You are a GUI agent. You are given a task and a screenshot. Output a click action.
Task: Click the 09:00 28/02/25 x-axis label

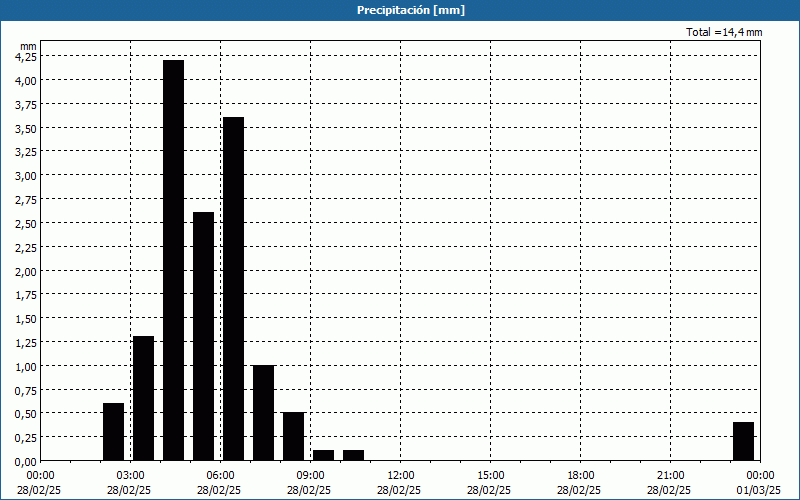(x=310, y=483)
